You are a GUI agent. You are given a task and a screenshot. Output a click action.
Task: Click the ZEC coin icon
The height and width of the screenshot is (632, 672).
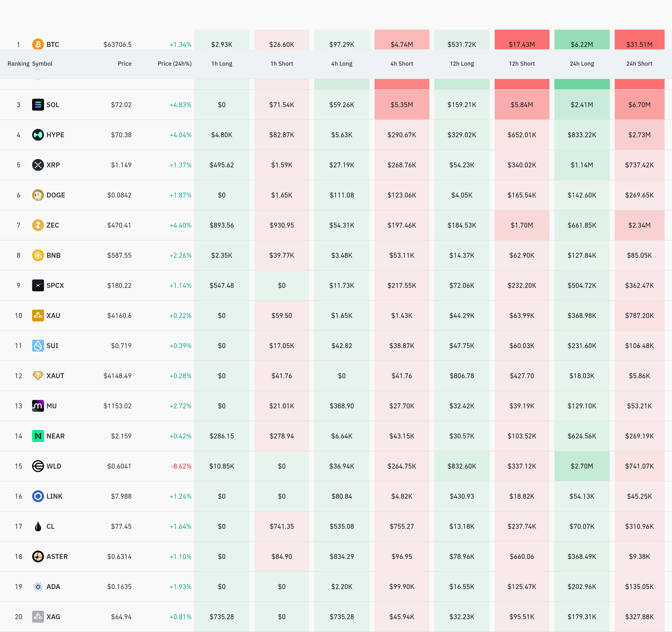click(38, 225)
